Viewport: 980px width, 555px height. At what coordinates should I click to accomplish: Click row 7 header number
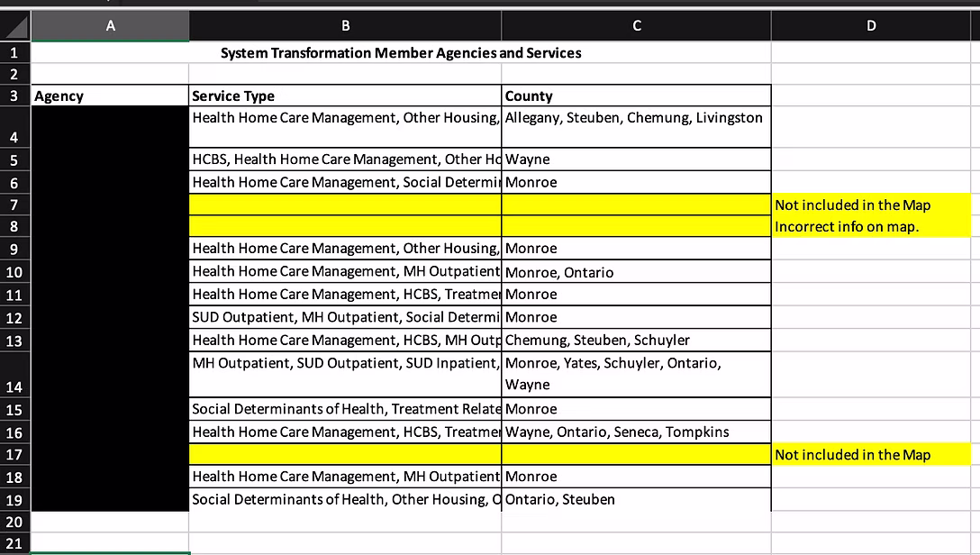tap(15, 205)
